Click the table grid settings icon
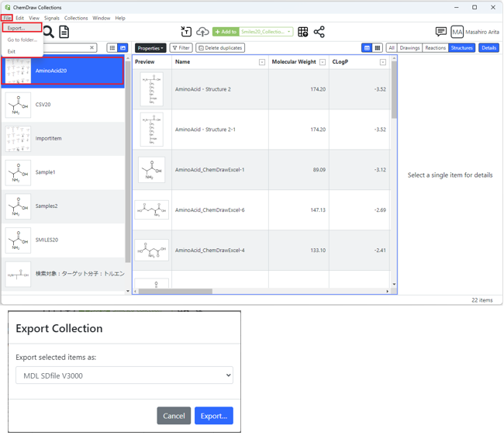 [303, 32]
